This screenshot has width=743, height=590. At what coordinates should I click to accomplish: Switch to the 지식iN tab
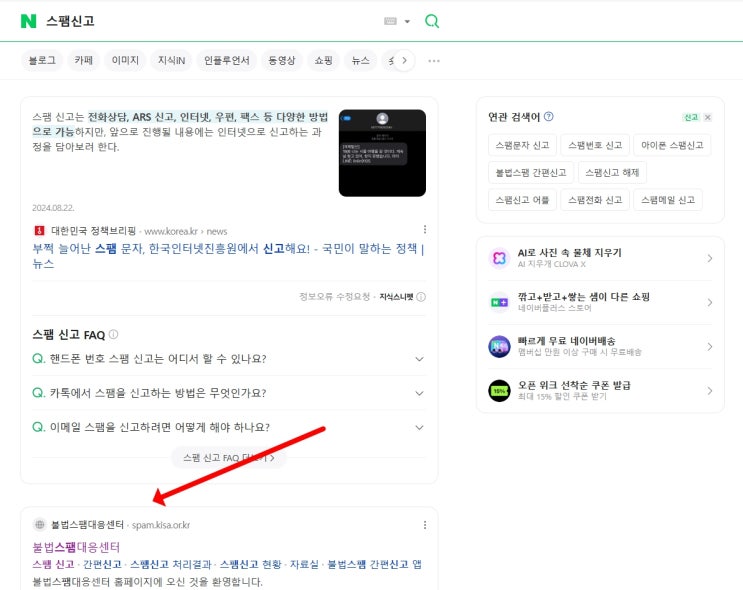point(171,61)
